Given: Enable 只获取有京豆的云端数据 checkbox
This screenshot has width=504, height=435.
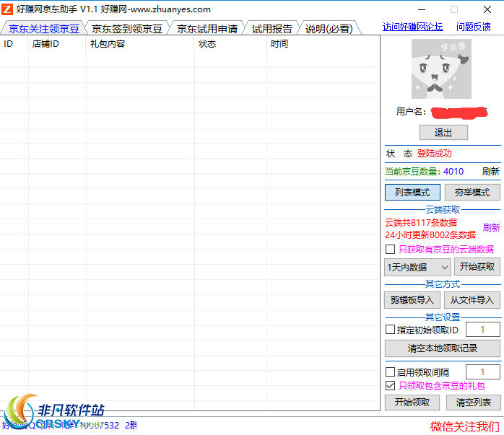Looking at the screenshot, I should click(390, 249).
